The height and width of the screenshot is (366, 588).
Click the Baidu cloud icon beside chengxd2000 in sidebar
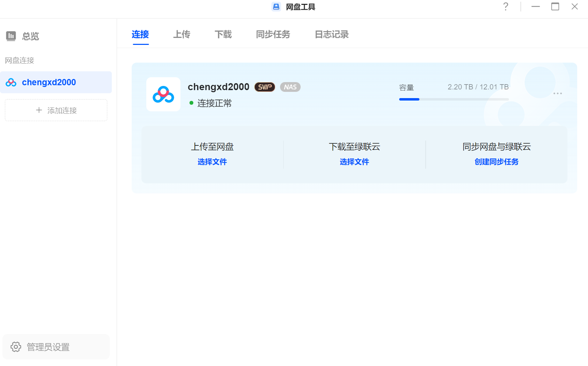point(11,82)
